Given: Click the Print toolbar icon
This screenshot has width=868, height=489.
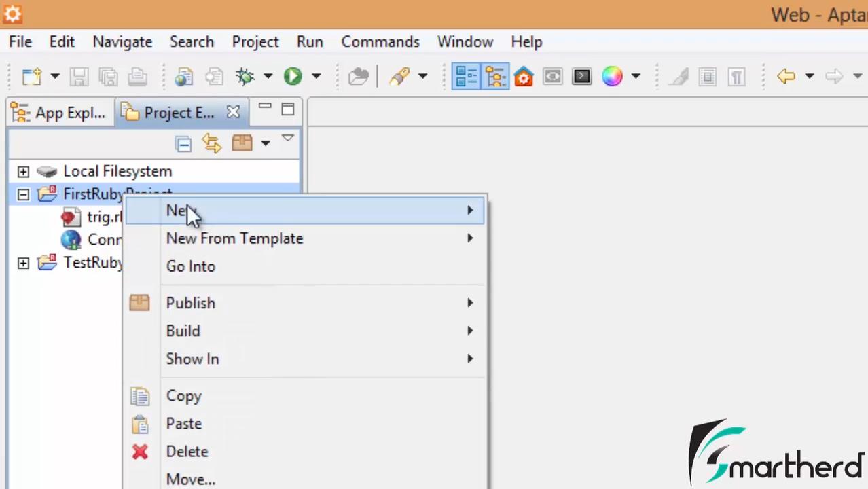Looking at the screenshot, I should pyautogui.click(x=137, y=76).
